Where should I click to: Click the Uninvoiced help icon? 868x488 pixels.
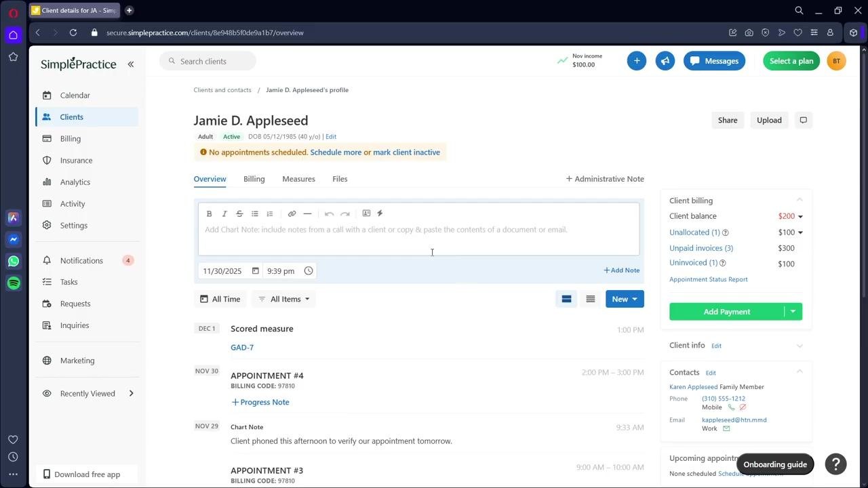pyautogui.click(x=722, y=263)
